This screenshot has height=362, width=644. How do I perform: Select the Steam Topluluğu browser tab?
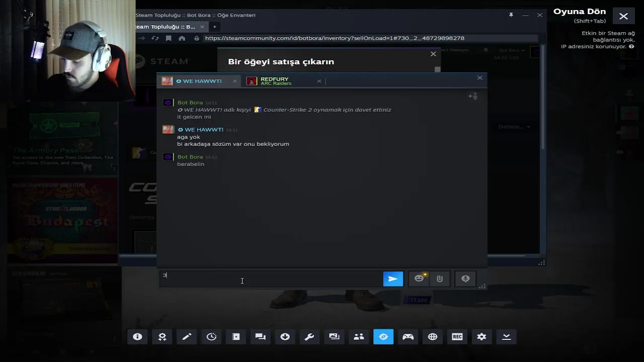[166, 27]
